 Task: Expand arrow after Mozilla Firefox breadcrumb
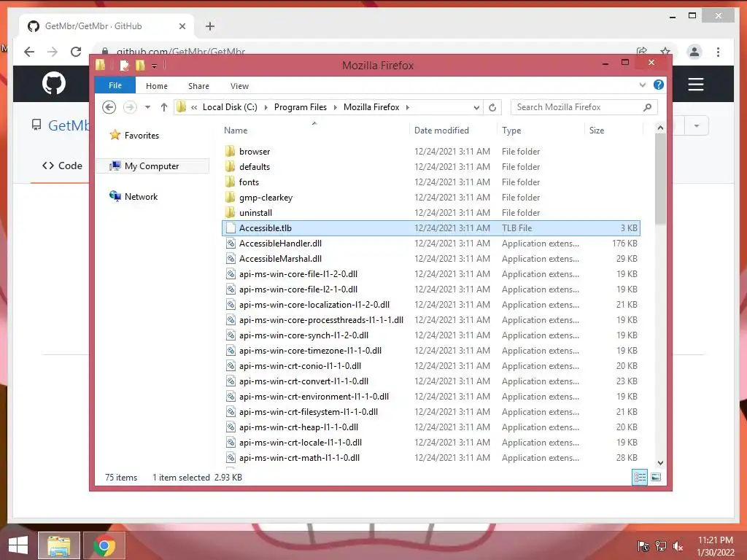pyautogui.click(x=407, y=107)
